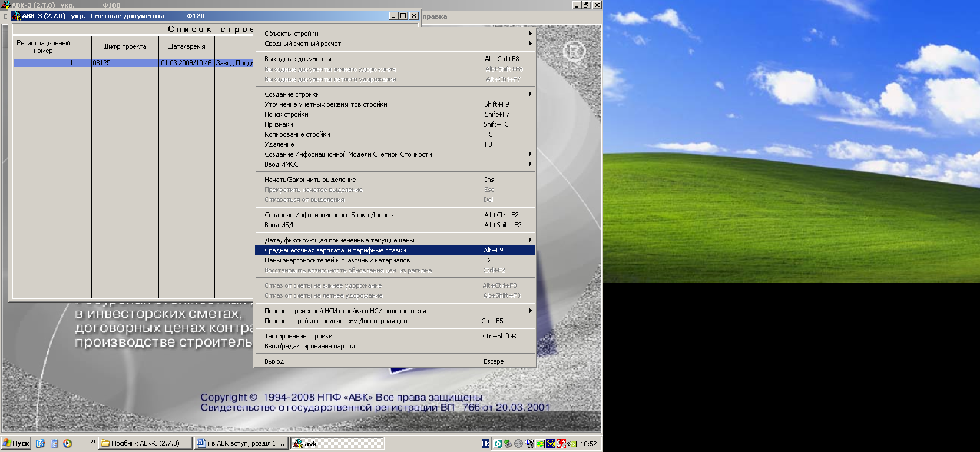Select registration number cell 1
This screenshot has width=980, height=452.
[x=52, y=62]
